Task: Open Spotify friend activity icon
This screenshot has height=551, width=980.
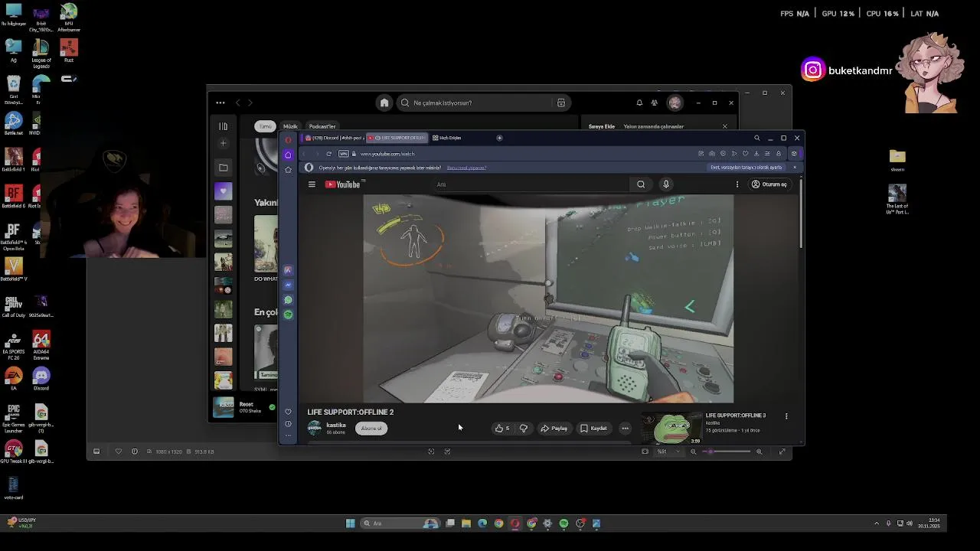Action: tap(654, 103)
